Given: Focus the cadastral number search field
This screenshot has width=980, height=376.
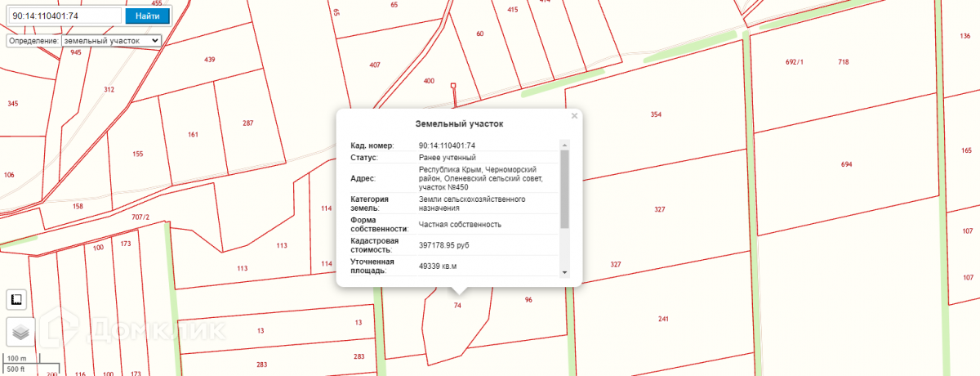Looking at the screenshot, I should (64, 16).
